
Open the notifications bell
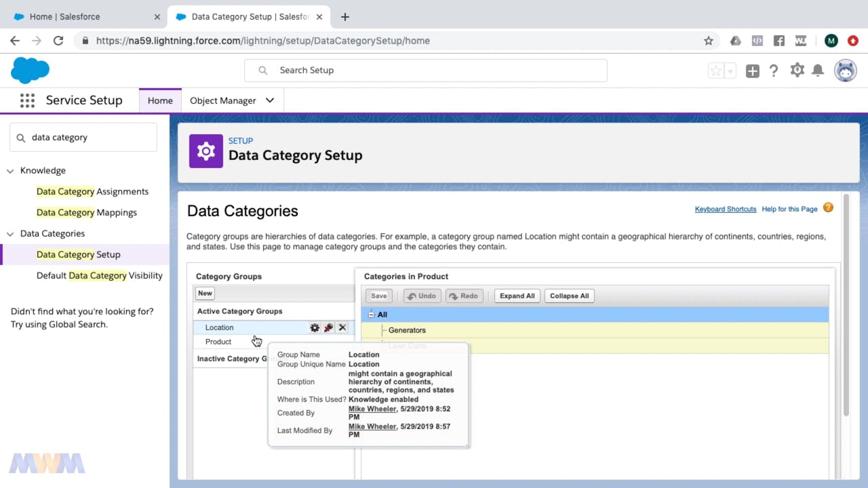click(x=818, y=70)
